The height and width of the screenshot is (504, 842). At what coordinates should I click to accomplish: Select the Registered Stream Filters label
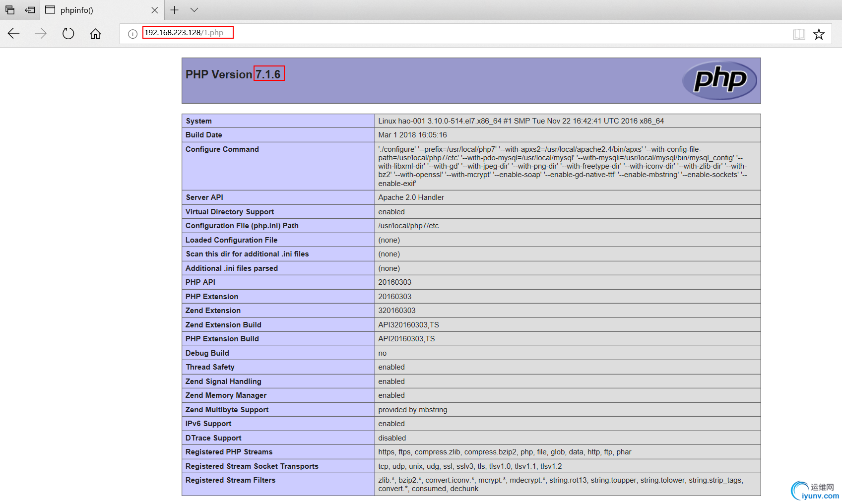pyautogui.click(x=230, y=480)
